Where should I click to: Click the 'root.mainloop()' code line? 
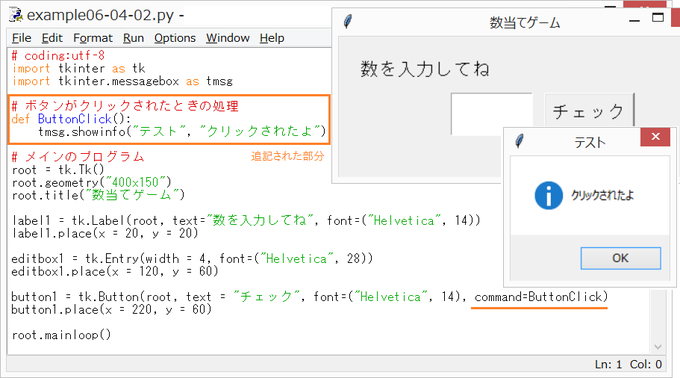[x=61, y=335]
